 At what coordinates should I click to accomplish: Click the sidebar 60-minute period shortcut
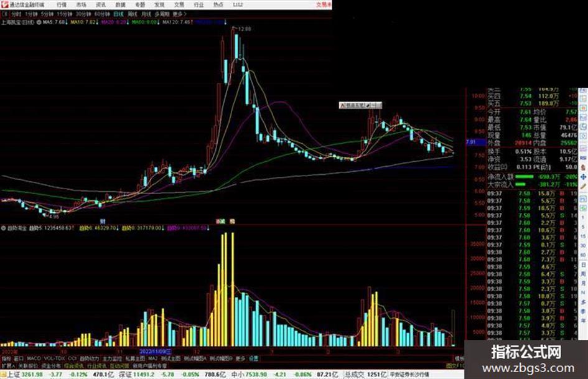coord(583,255)
